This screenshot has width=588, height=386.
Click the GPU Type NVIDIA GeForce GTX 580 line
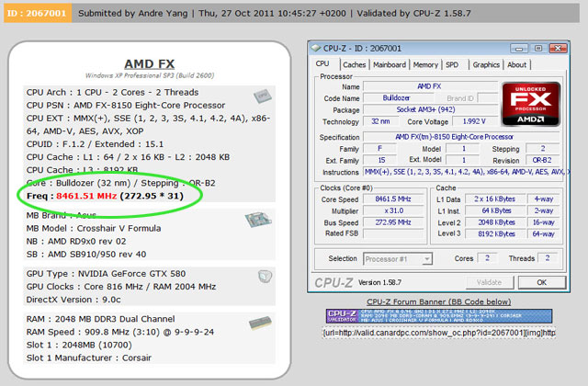[107, 274]
